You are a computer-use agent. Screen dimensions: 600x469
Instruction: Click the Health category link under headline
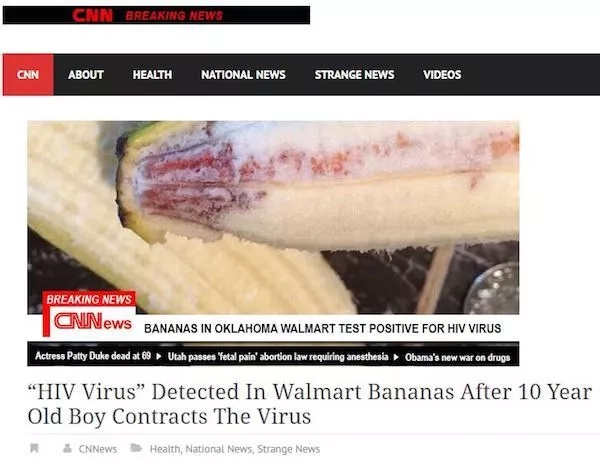(166, 449)
